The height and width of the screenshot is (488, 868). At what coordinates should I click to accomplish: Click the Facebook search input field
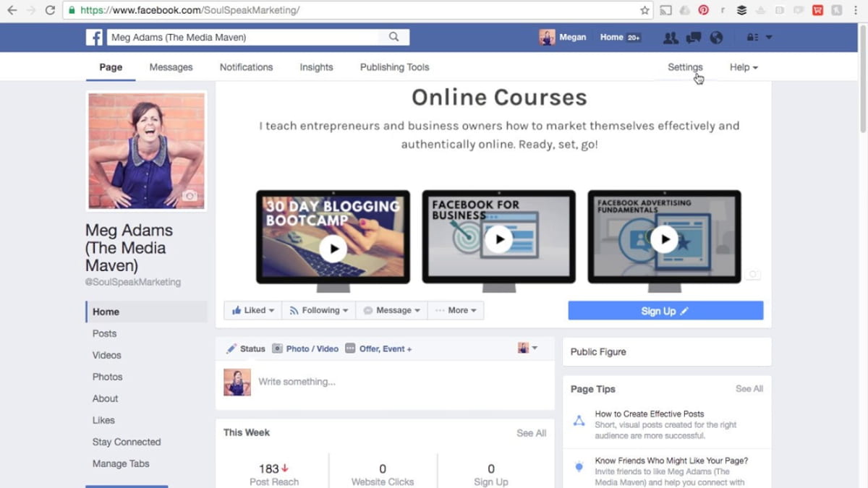point(243,37)
